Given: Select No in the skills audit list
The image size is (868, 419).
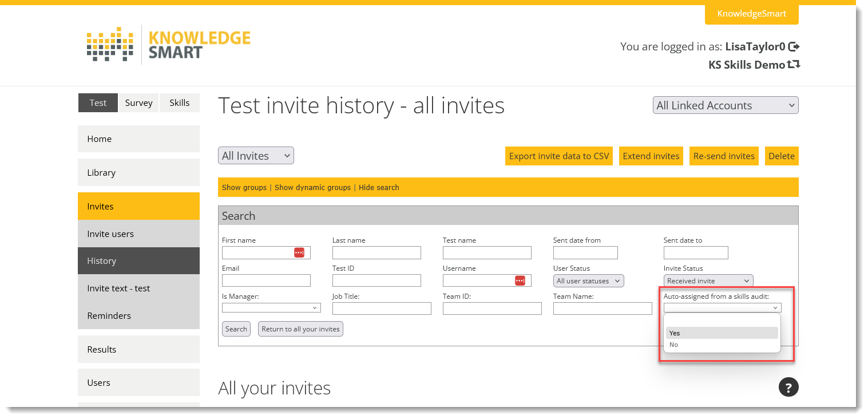Looking at the screenshot, I should tap(722, 345).
